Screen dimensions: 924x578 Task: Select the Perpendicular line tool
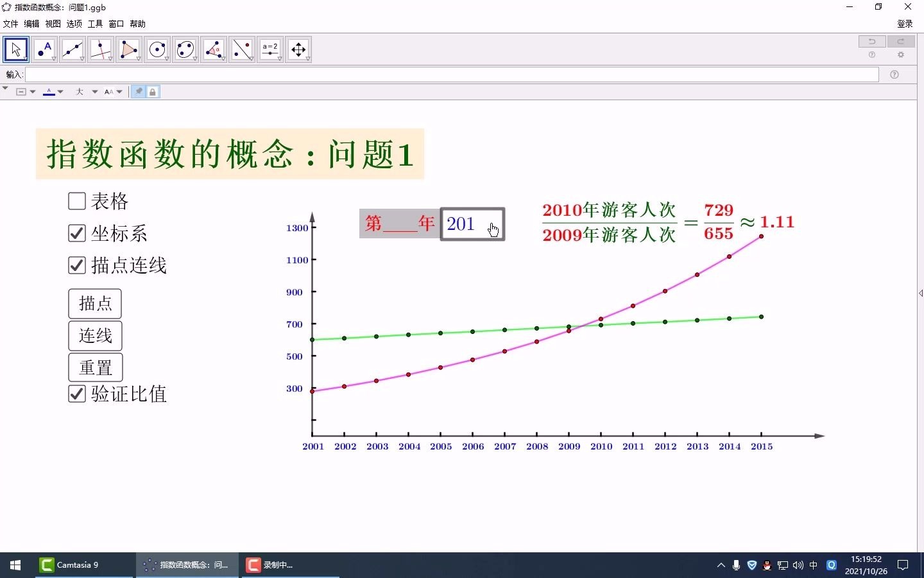[101, 49]
